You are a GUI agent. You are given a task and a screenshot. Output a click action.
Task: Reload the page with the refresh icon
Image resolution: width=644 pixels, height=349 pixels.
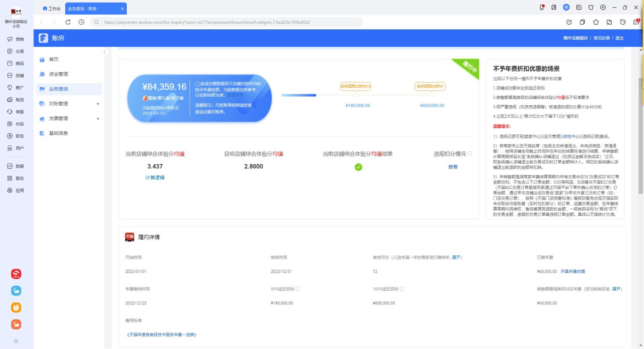pos(68,22)
